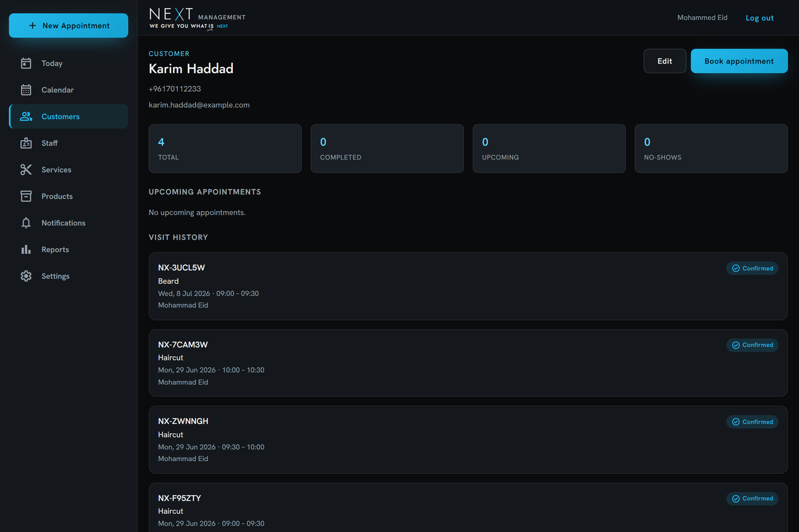Open appointment NX-F95ZTY
Image resolution: width=799 pixels, height=532 pixels.
click(x=468, y=508)
